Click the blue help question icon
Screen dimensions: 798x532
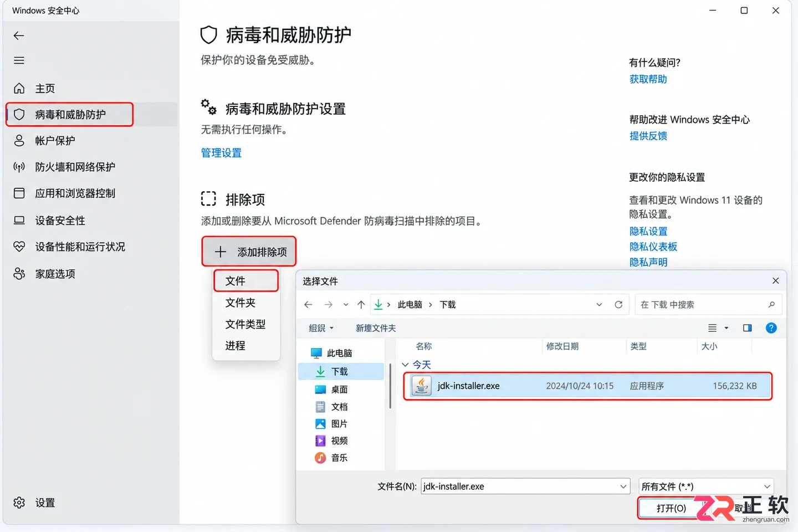(x=771, y=328)
